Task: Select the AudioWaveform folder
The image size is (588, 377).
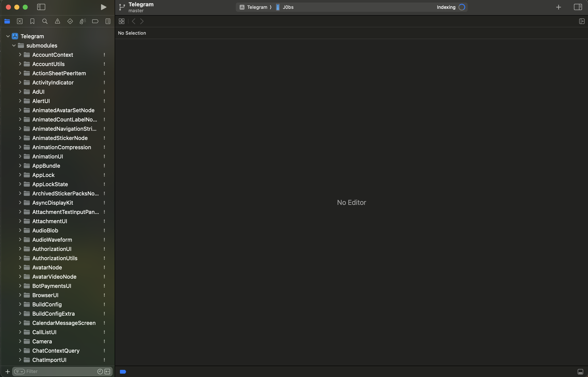Action: coord(57,240)
